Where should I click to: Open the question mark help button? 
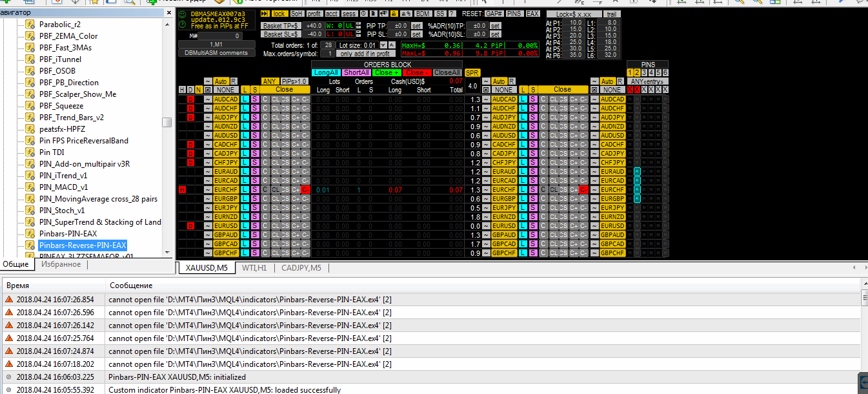[x=452, y=14]
